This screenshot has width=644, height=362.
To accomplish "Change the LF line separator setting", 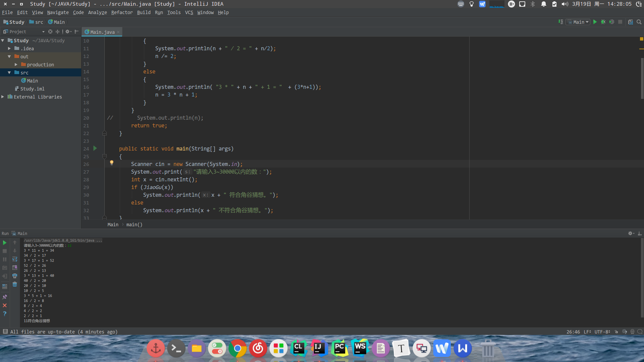I will pyautogui.click(x=587, y=332).
